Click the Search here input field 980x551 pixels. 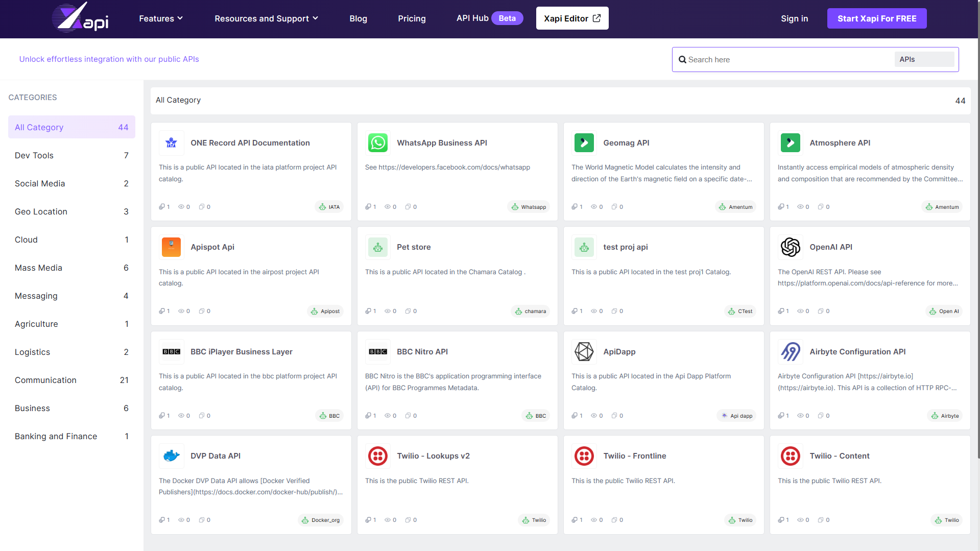click(786, 60)
